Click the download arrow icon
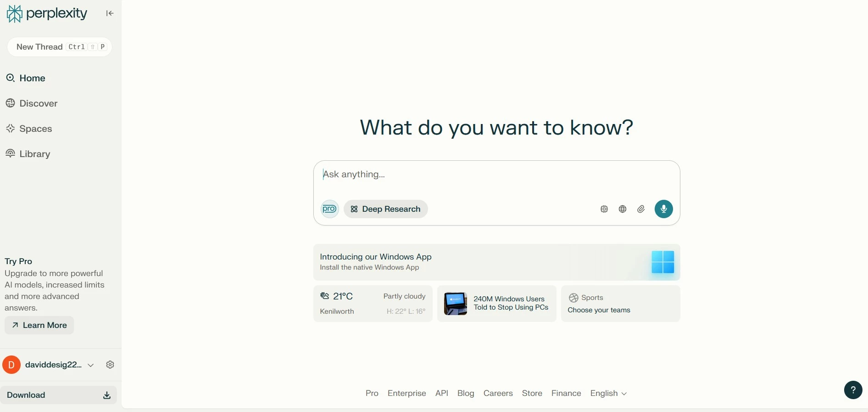Viewport: 868px width, 412px height. (106, 395)
